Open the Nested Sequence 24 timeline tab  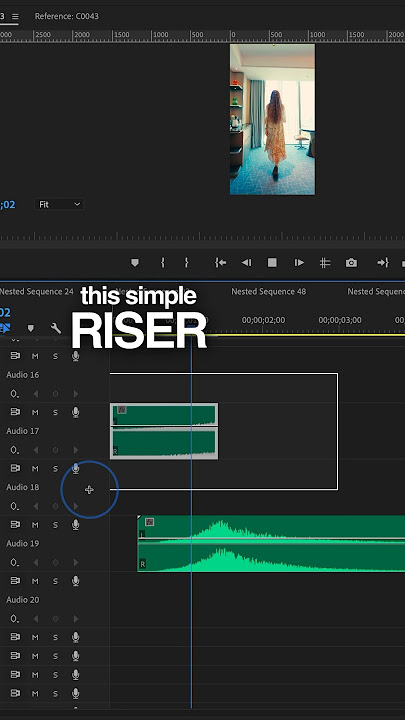tap(36, 292)
